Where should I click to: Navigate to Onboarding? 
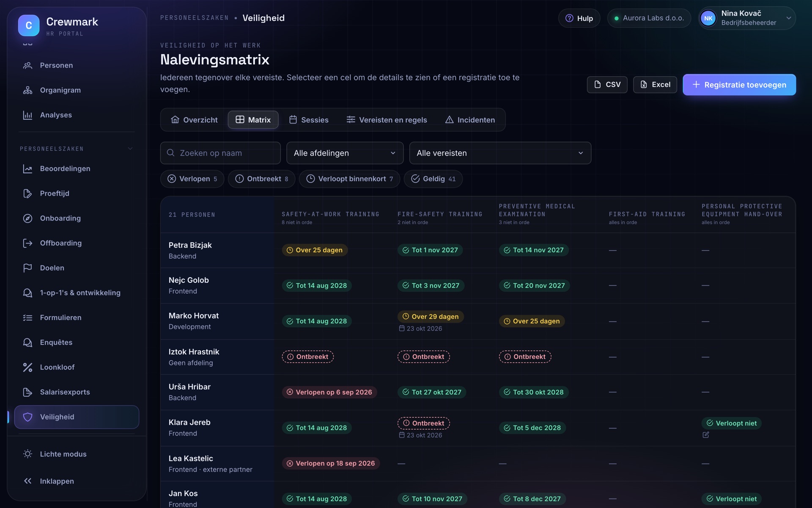click(77, 218)
